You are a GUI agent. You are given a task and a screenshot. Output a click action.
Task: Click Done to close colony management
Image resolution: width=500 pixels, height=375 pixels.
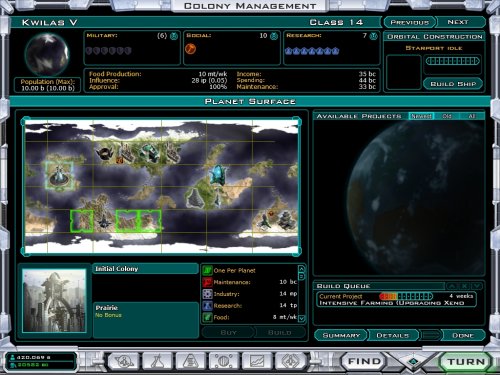(463, 335)
